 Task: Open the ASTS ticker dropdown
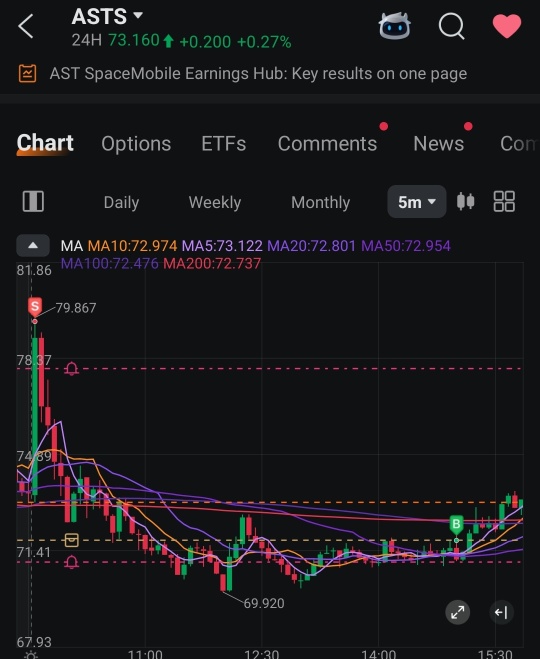(x=107, y=17)
